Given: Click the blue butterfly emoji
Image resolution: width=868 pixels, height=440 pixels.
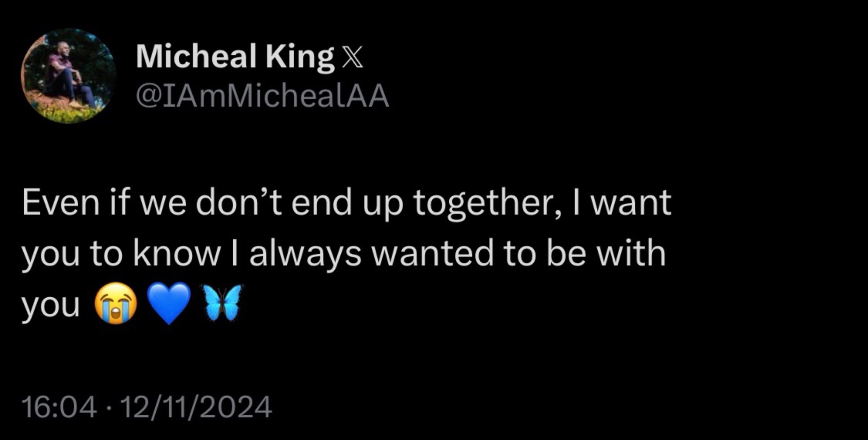Looking at the screenshot, I should [x=222, y=303].
